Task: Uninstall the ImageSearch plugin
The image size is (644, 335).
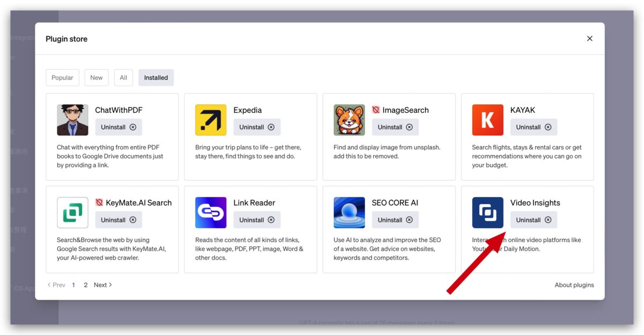Action: click(x=396, y=127)
